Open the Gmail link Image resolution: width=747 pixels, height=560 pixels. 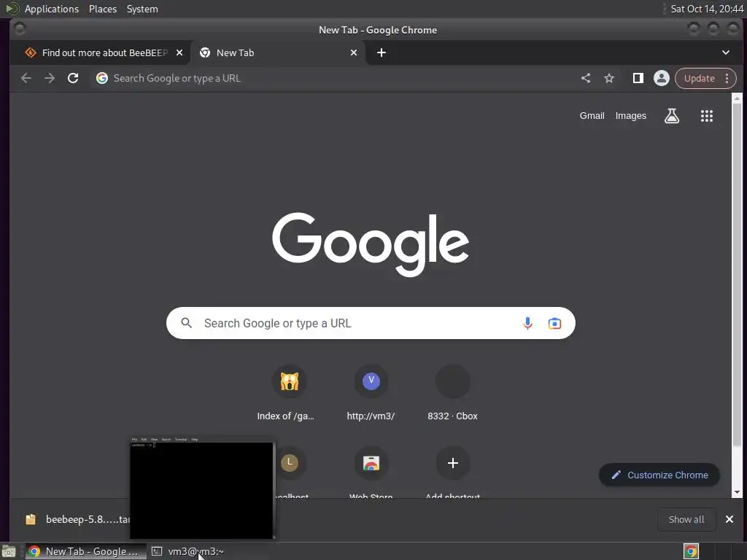point(592,116)
